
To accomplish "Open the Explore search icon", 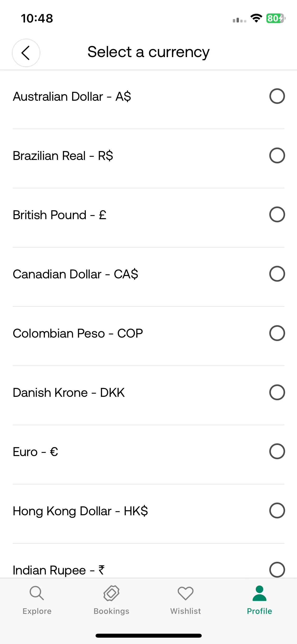I will click(37, 593).
